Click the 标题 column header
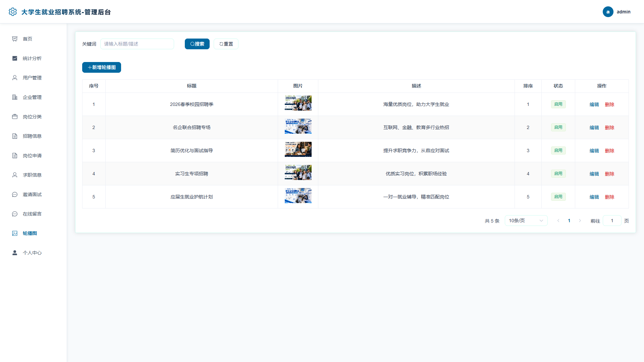This screenshot has height=362, width=644. tap(192, 86)
